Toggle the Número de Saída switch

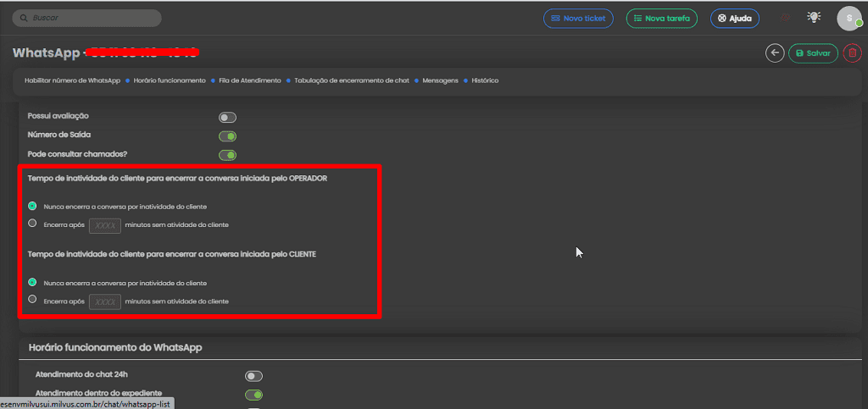227,136
